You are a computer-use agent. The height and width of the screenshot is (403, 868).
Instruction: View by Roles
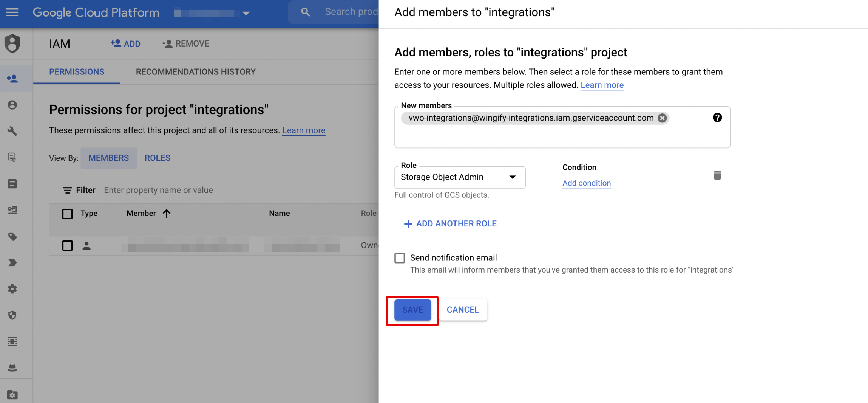158,158
